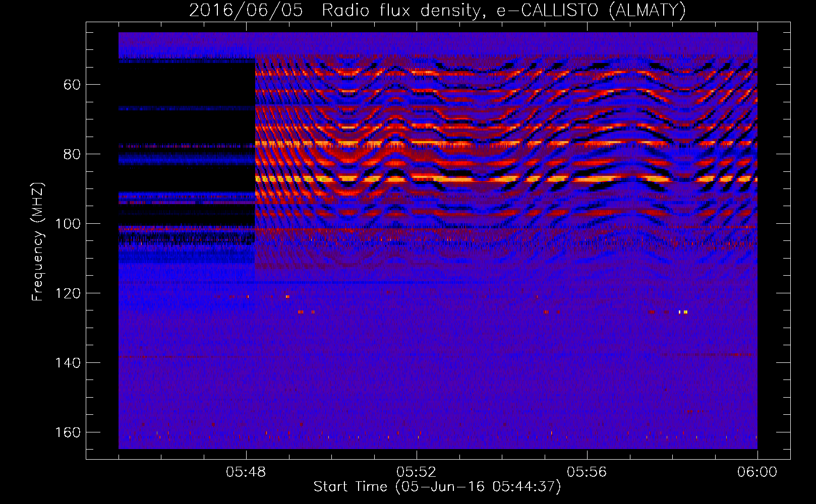Click the Frequency (MHZ) axis label
This screenshot has width=816, height=504.
pos(38,241)
